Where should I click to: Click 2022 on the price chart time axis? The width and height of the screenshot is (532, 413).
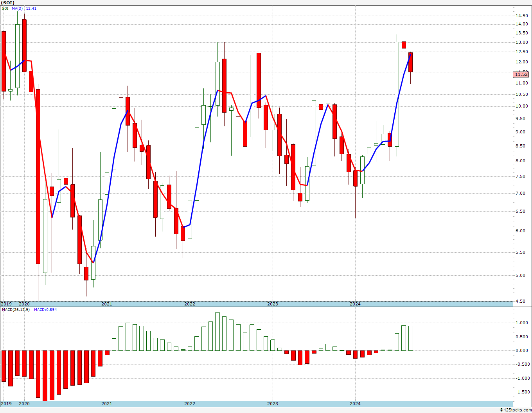190,304
